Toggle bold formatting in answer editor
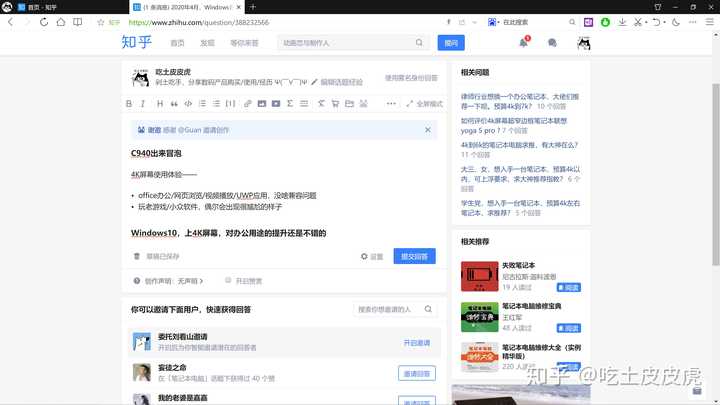Image resolution: width=720 pixels, height=405 pixels. coord(129,104)
